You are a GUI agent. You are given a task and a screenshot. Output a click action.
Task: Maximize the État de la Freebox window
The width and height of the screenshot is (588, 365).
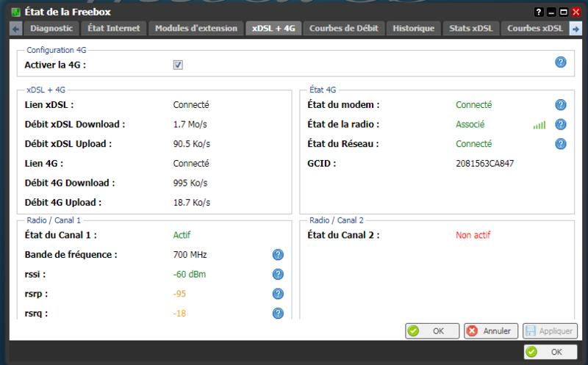(564, 12)
